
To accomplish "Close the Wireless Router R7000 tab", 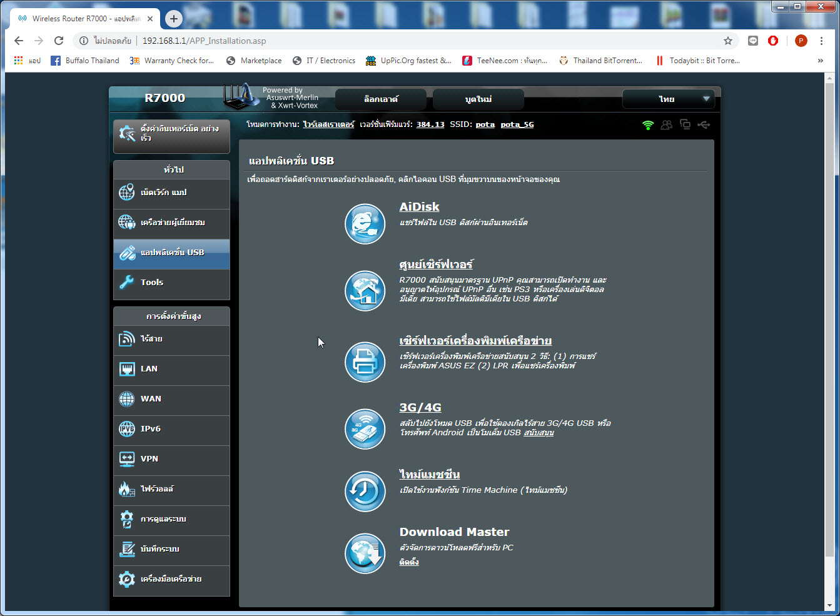I will tap(150, 19).
